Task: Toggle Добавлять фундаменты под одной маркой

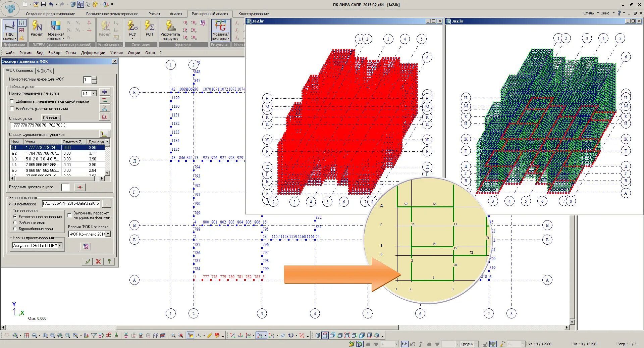Action: 12,101
